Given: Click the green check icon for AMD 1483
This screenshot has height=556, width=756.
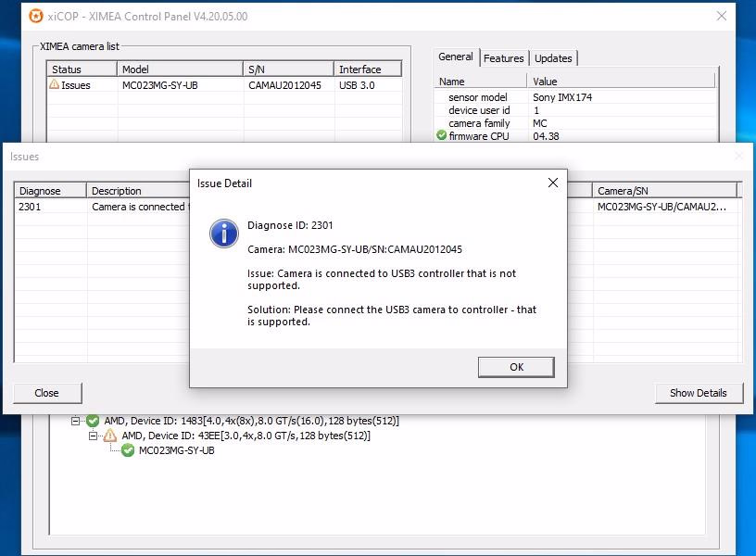Looking at the screenshot, I should point(93,421).
